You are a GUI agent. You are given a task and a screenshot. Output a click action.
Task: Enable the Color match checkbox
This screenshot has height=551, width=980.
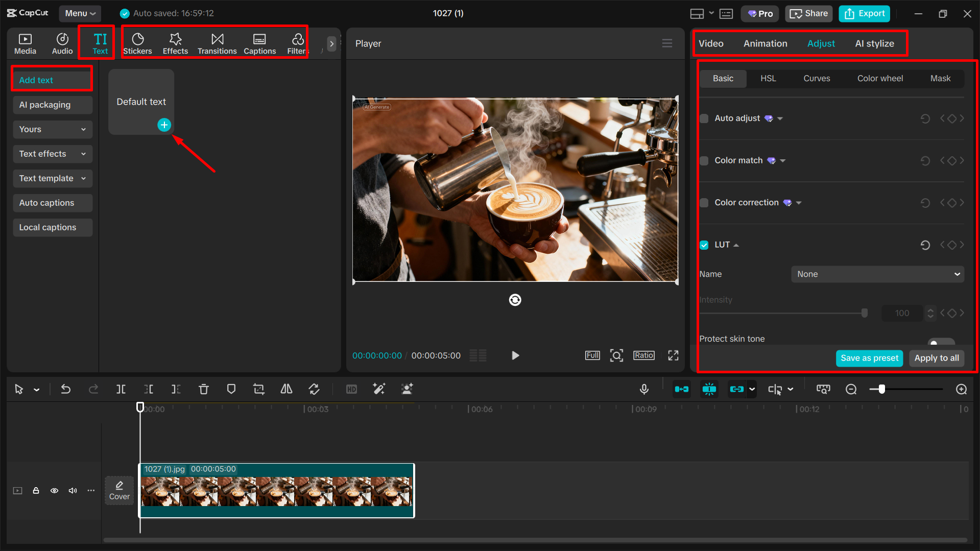click(704, 160)
